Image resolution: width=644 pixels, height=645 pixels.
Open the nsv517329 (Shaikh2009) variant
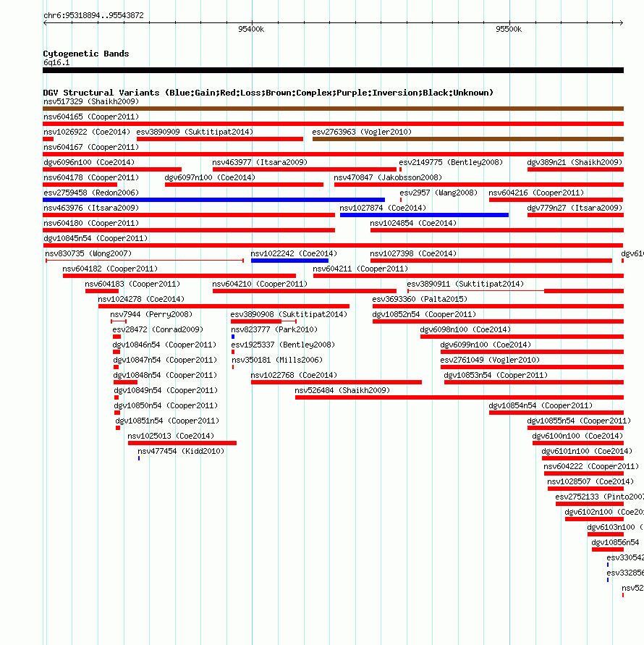coord(91,101)
